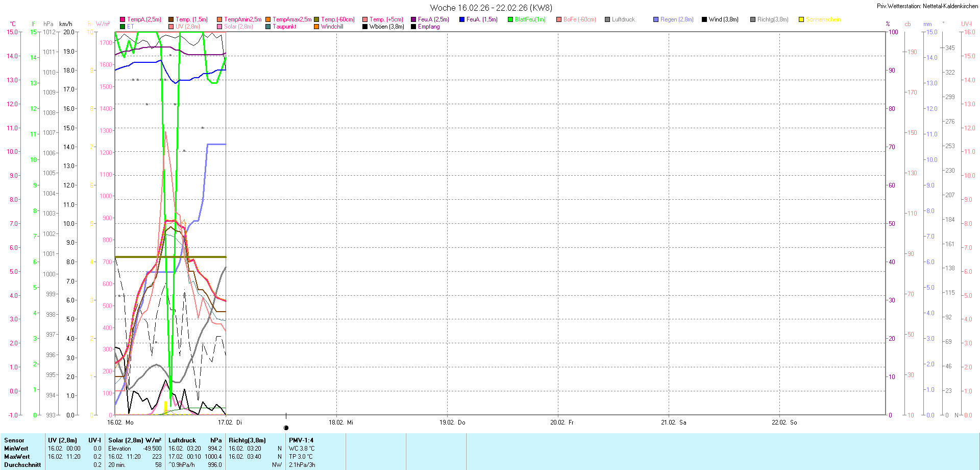Image resolution: width=980 pixels, height=470 pixels.
Task: Click the blue FeuA. (1,5m) legend swatch
Action: tap(462, 19)
